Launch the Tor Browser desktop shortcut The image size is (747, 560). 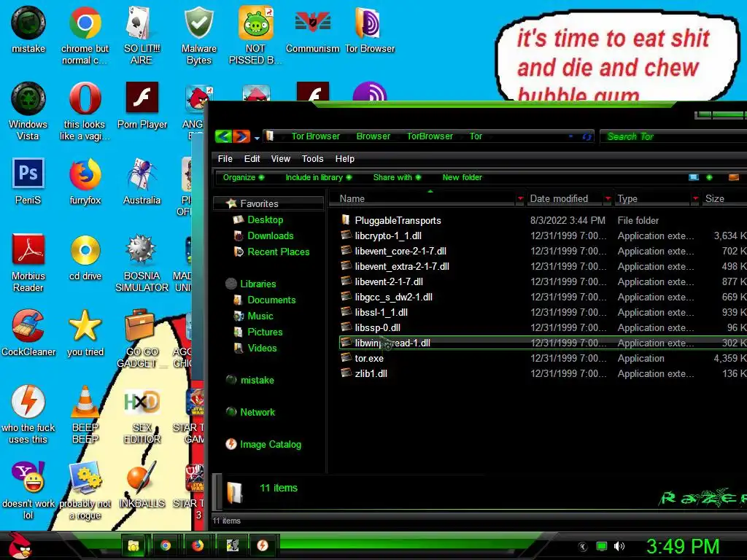[x=370, y=30]
